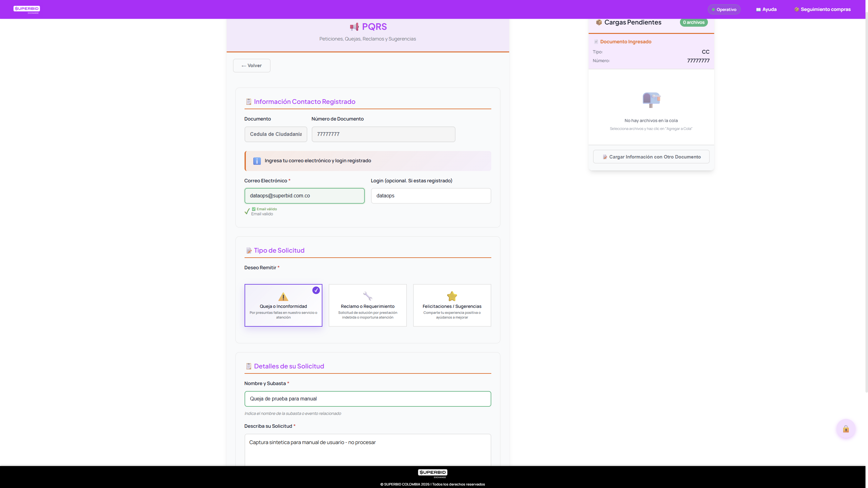Click the warning triangle icon on Queja card
Screen dimensions: 868x488
point(283,296)
